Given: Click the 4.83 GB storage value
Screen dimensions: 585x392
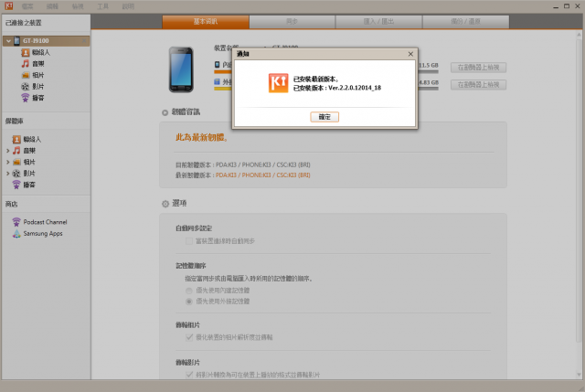Looking at the screenshot, I should (x=429, y=82).
